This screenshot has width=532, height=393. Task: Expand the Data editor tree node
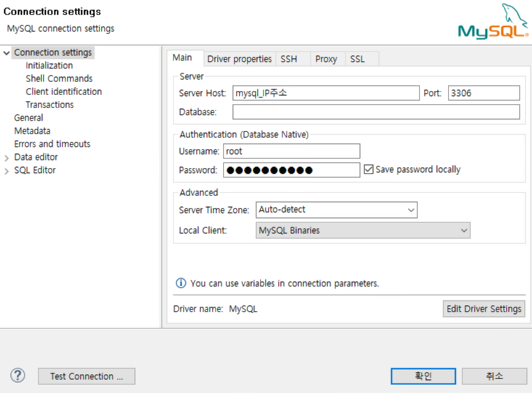point(6,158)
